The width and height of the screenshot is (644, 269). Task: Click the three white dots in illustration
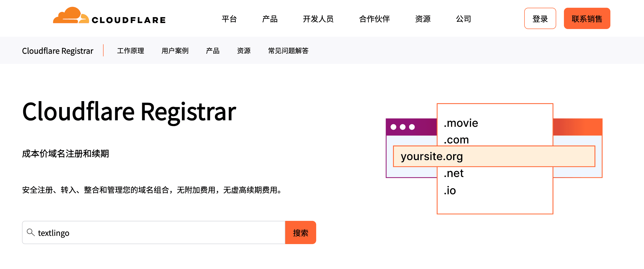pos(403,127)
